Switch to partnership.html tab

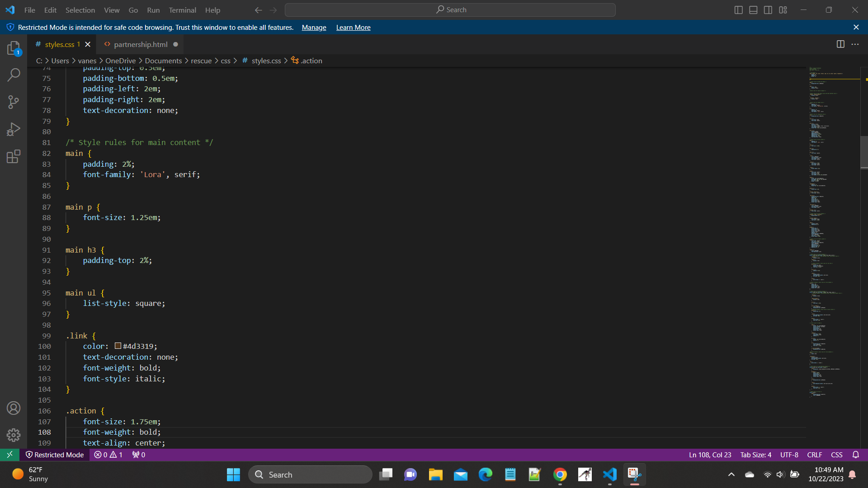(141, 44)
